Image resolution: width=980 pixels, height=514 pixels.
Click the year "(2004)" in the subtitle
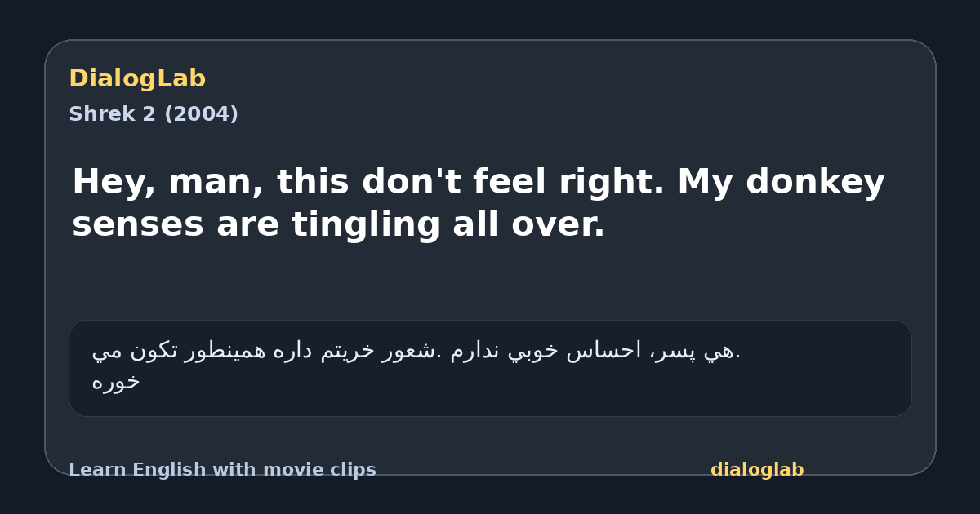tap(201, 114)
